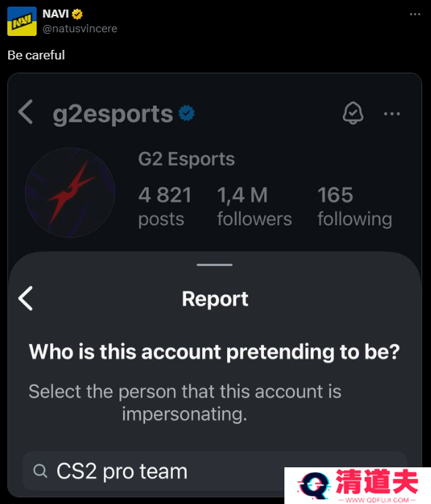The height and width of the screenshot is (504, 431).
Task: Open the @natusvincere handle link
Action: pyautogui.click(x=80, y=29)
